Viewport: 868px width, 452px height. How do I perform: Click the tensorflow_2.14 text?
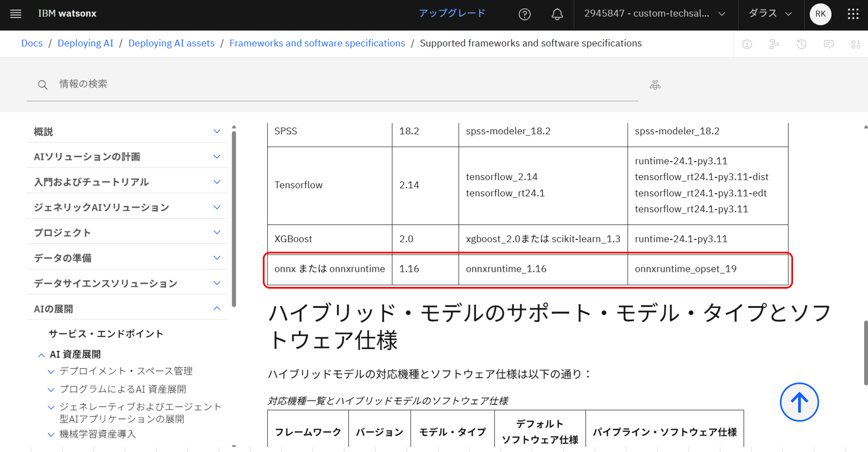tap(502, 177)
